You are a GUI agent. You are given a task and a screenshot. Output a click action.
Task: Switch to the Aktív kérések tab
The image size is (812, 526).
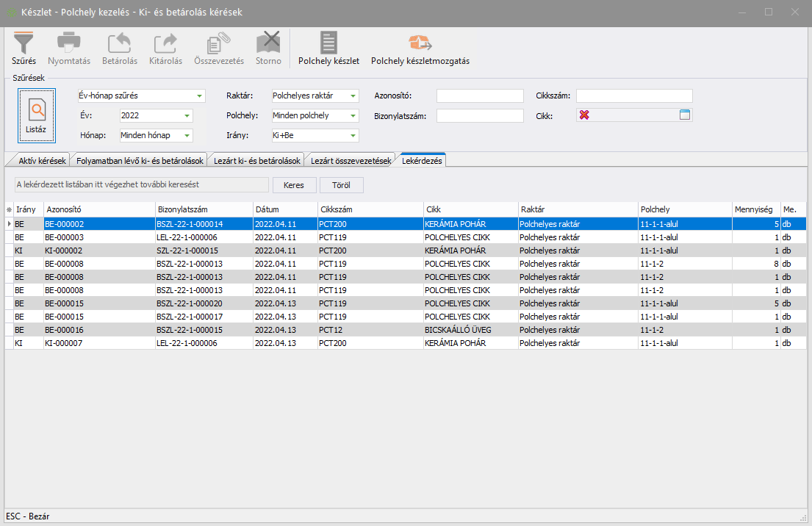point(37,161)
